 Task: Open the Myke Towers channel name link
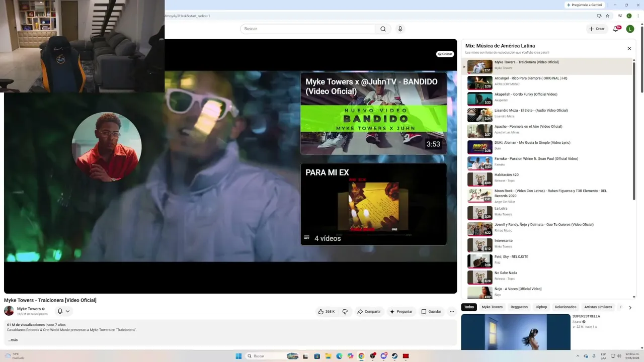coord(29,309)
